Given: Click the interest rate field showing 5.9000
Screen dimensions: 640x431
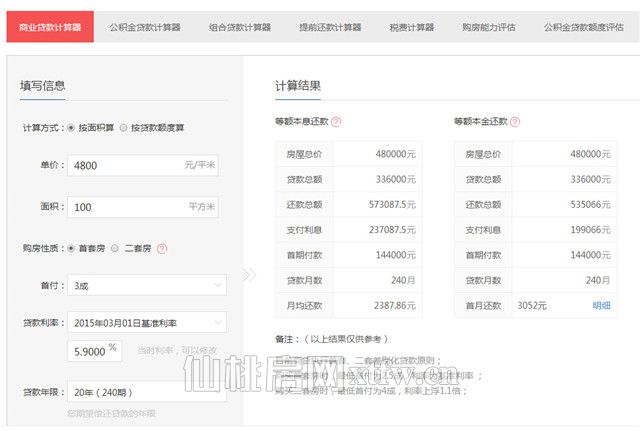Looking at the screenshot, I should coord(94,351).
